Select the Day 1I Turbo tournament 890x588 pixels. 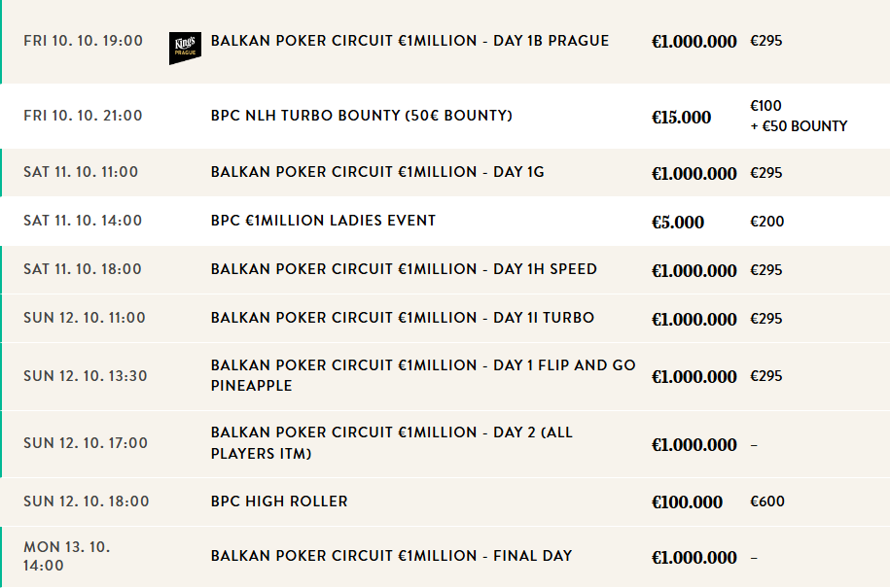pyautogui.click(x=402, y=318)
